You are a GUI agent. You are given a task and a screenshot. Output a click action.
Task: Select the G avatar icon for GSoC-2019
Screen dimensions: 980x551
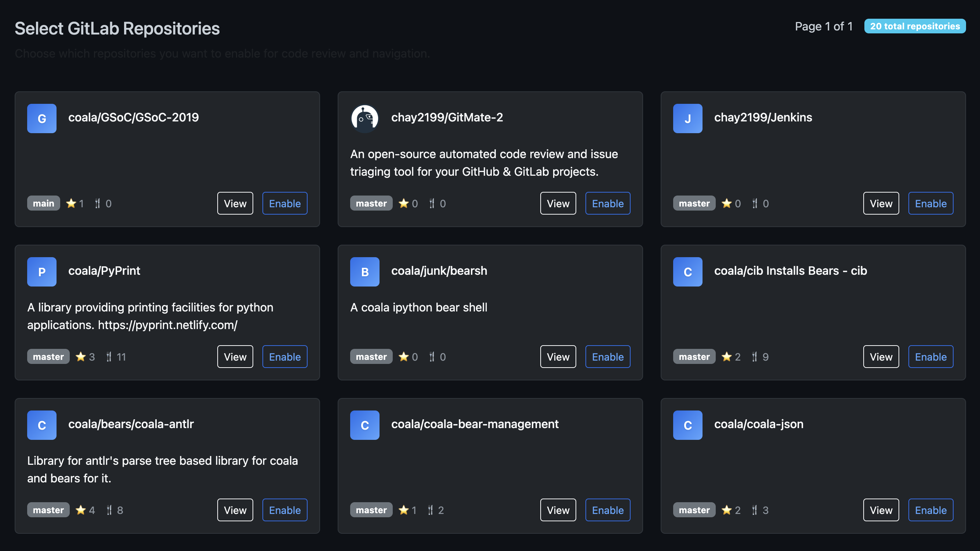[x=41, y=118]
